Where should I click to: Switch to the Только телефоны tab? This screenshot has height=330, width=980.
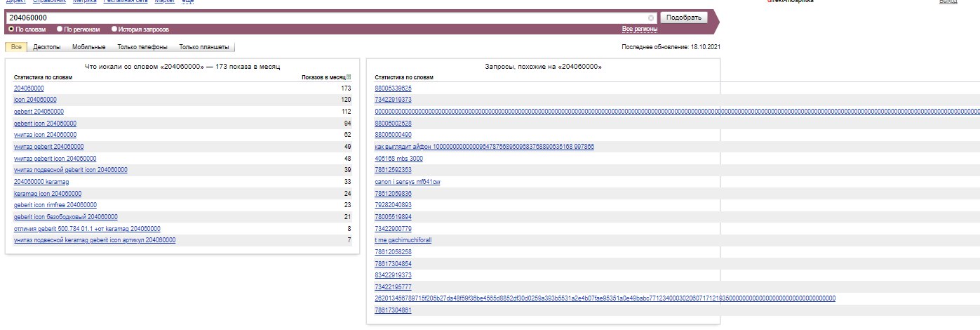pyautogui.click(x=142, y=47)
